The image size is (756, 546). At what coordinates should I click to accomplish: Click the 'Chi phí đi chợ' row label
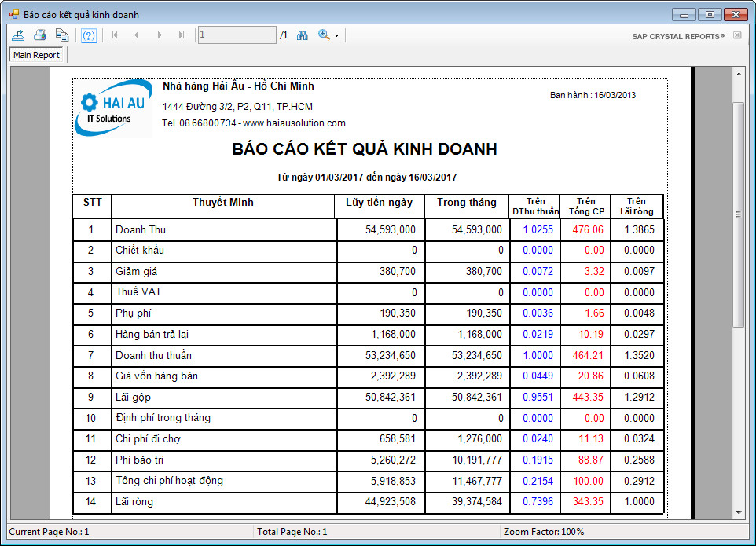pos(148,439)
